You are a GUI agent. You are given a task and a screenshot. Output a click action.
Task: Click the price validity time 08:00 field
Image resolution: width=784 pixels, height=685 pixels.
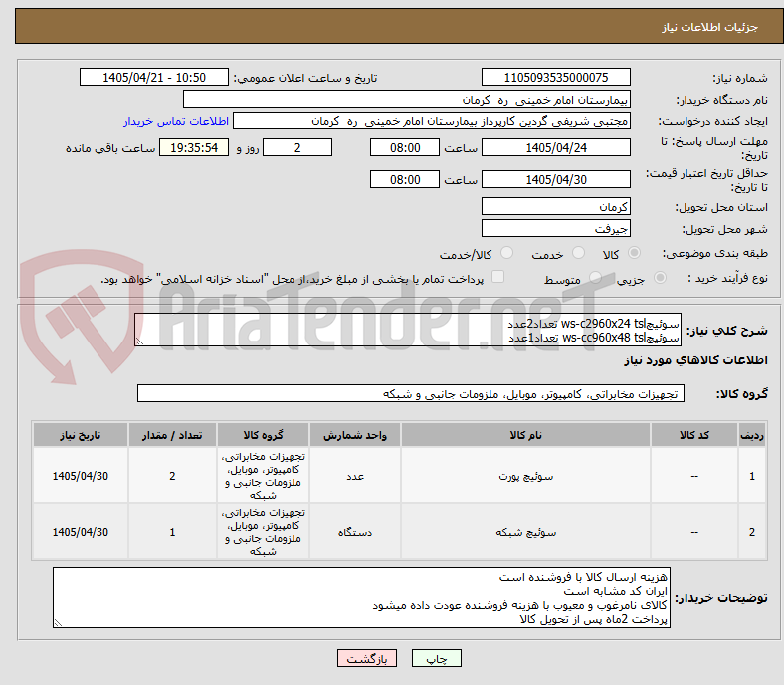pyautogui.click(x=405, y=179)
